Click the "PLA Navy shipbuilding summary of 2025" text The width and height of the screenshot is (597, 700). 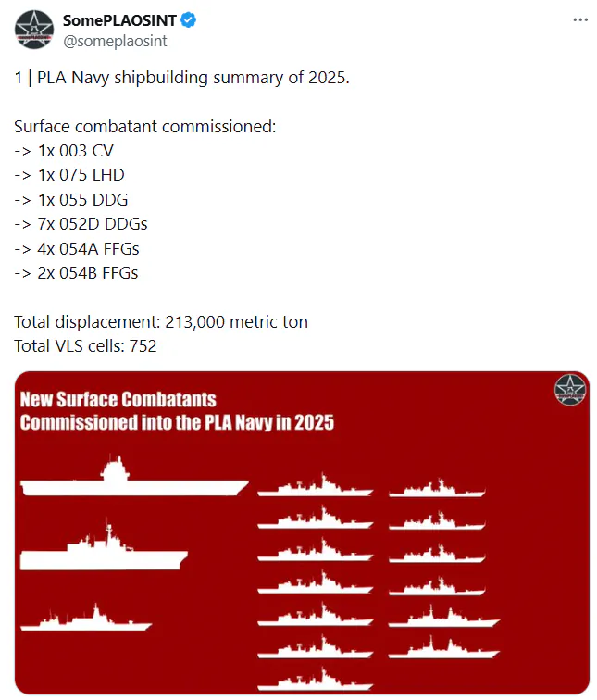(x=193, y=78)
